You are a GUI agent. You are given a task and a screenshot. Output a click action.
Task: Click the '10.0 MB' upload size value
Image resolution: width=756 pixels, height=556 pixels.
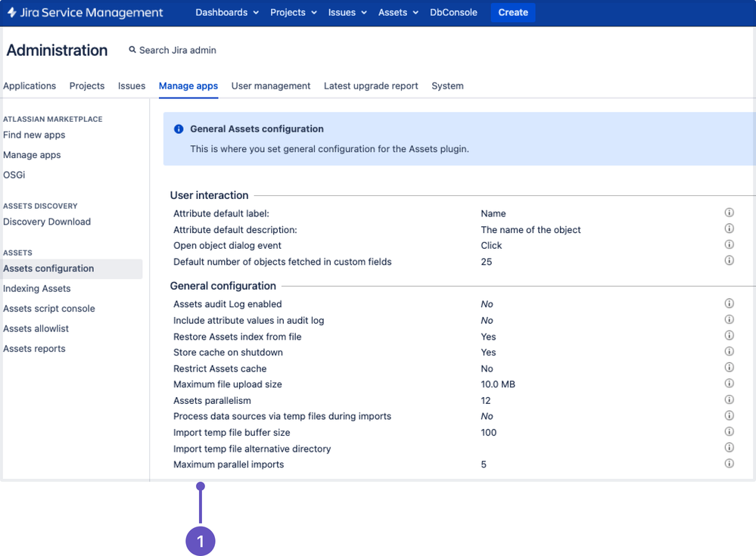click(498, 384)
